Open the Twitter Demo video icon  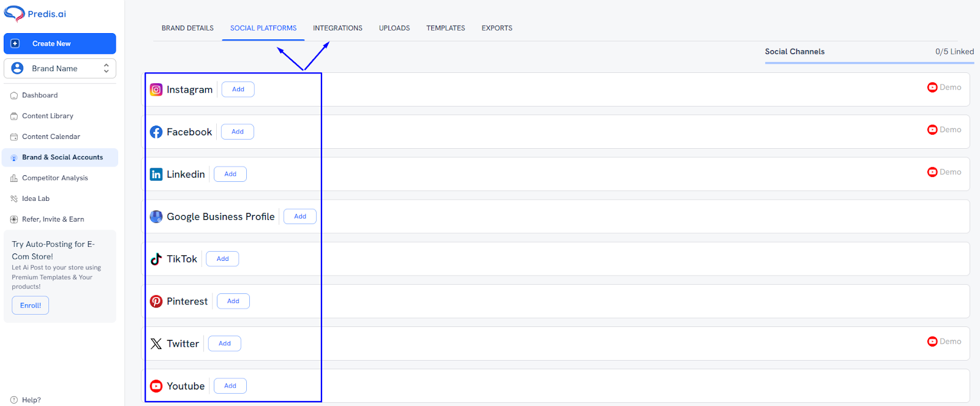(932, 341)
